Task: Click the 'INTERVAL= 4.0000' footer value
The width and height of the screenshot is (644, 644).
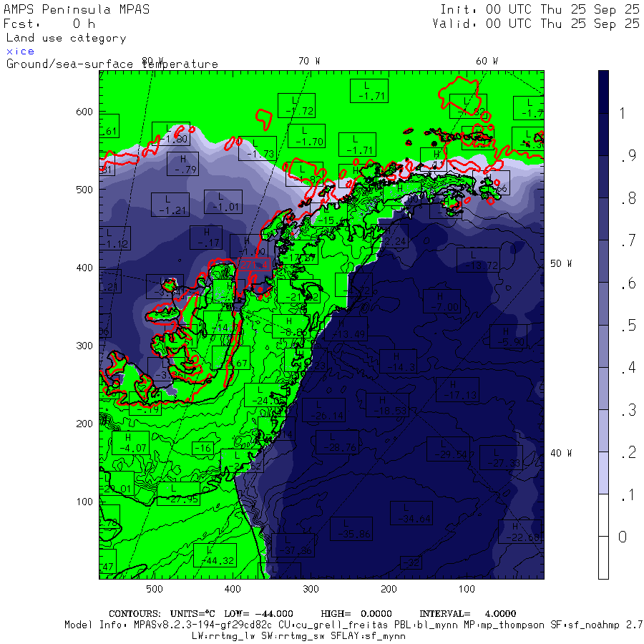Action: 467,614
